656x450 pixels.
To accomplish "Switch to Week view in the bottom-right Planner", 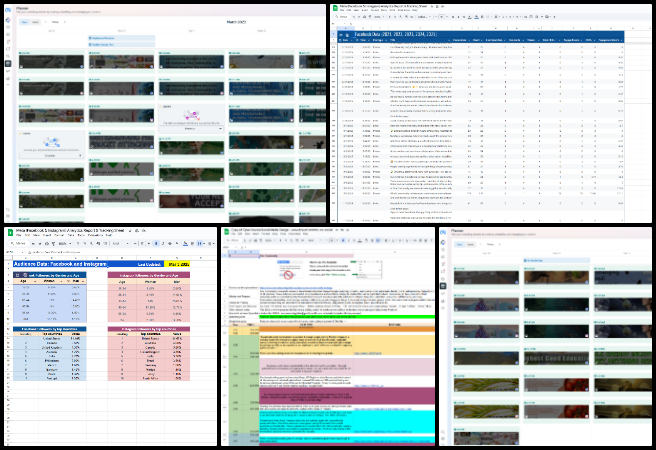I will click(460, 244).
